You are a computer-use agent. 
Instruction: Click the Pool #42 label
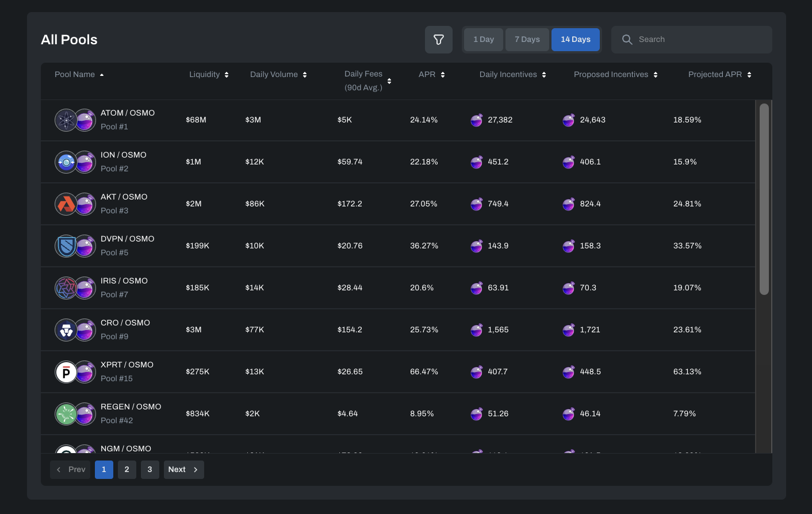(x=117, y=421)
